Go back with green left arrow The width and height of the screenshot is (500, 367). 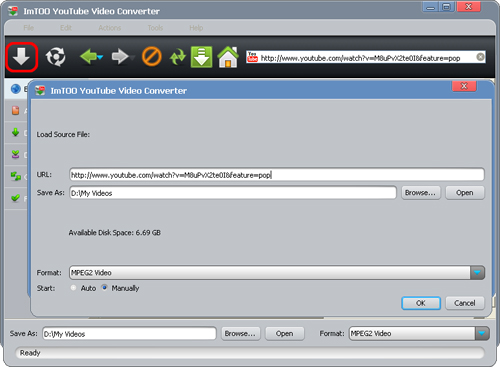point(88,57)
